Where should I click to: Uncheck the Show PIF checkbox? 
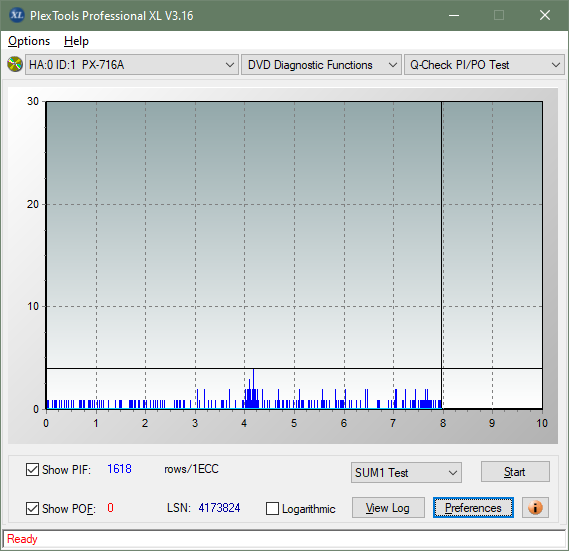32,469
